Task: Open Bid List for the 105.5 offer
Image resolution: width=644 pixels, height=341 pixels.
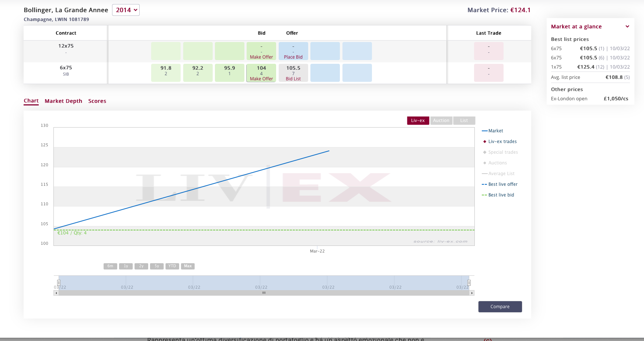Action: (x=293, y=79)
